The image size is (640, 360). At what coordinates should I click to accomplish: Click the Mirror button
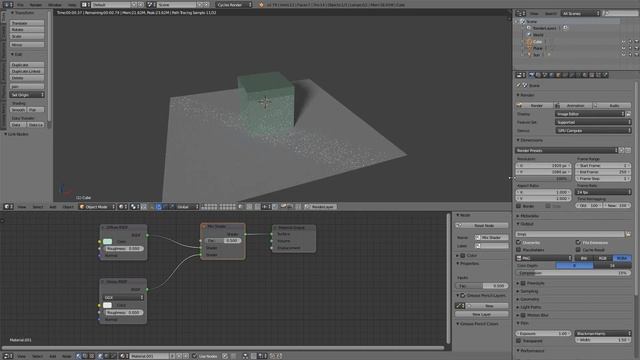[x=27, y=44]
